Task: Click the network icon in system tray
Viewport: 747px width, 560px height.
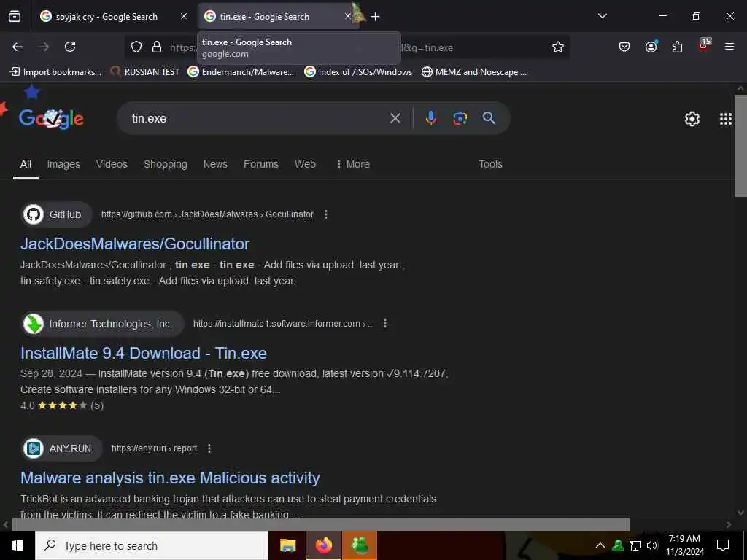Action: pyautogui.click(x=635, y=545)
